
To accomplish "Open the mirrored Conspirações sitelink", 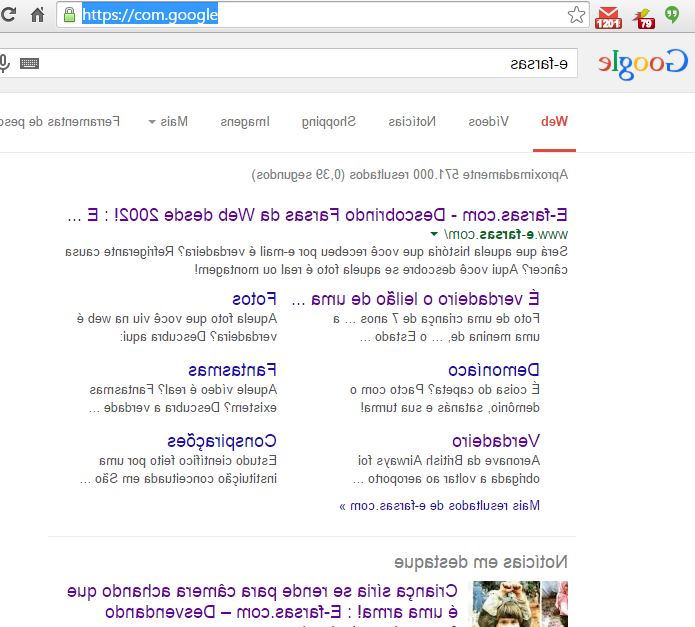I will [x=222, y=441].
